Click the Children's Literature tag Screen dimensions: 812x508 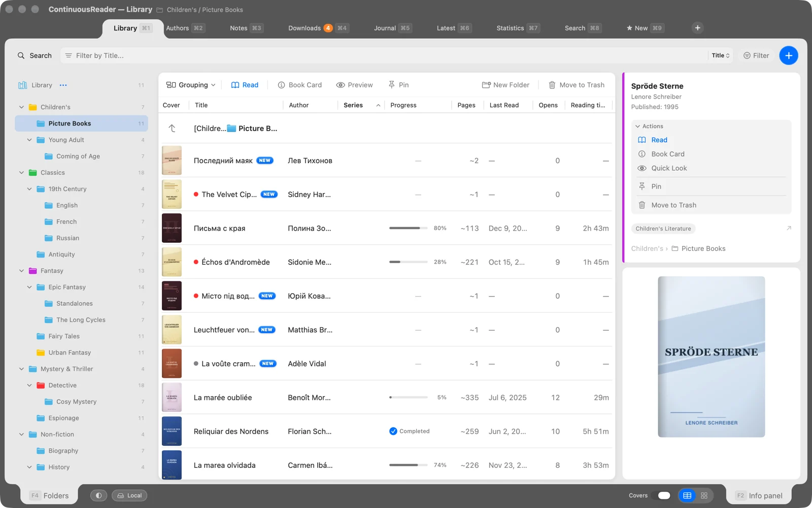pos(663,229)
